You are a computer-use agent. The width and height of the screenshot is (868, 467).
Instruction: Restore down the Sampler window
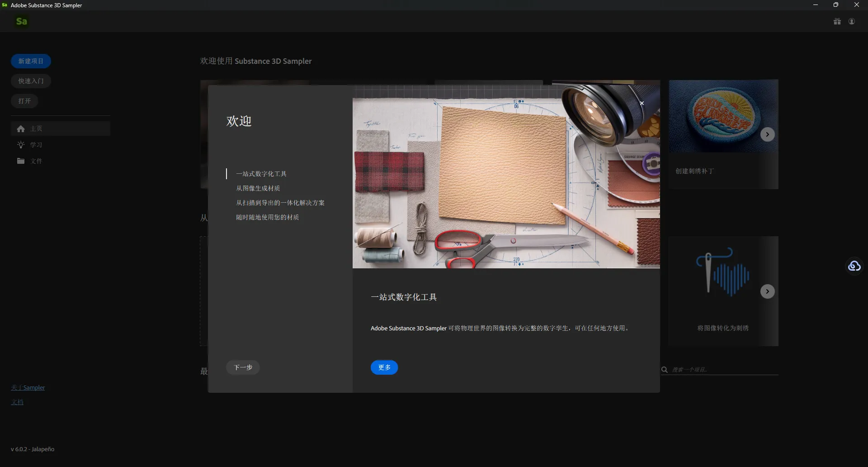[836, 5]
